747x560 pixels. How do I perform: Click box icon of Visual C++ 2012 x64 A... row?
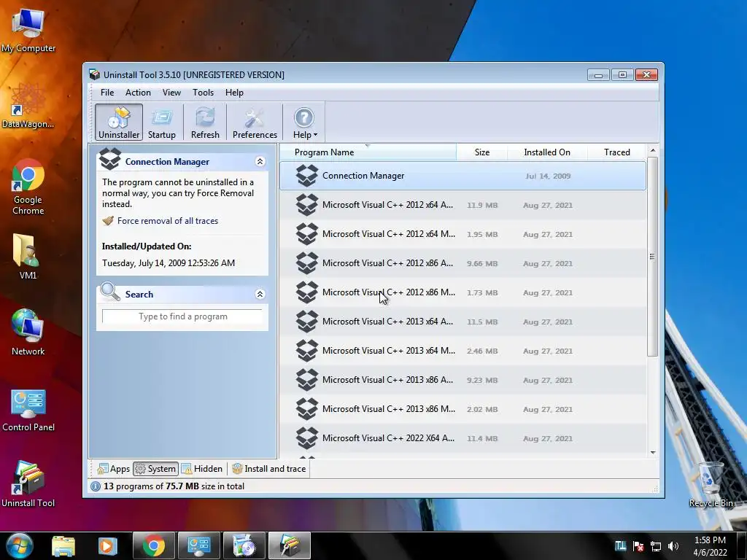[x=307, y=205]
